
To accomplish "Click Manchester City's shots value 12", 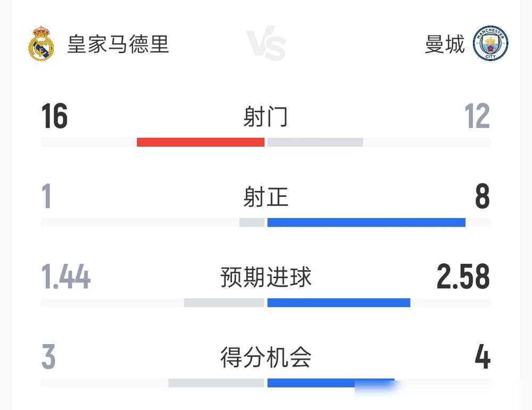I will pos(477,116).
